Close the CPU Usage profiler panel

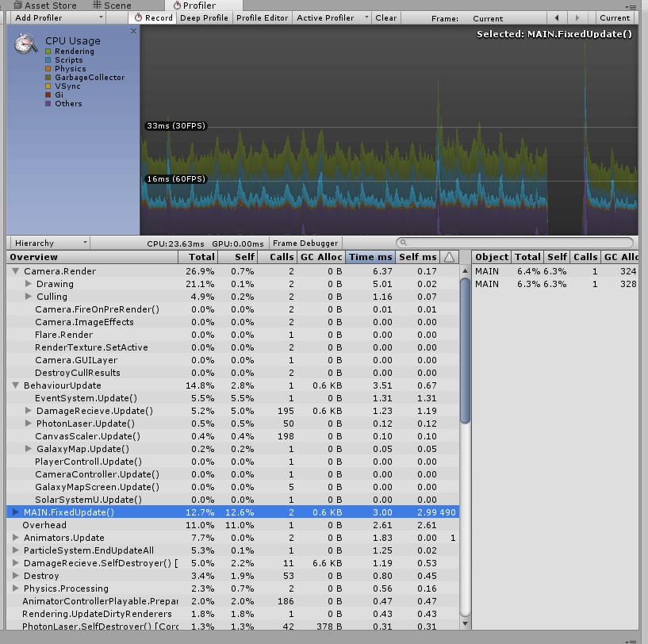coord(133,32)
